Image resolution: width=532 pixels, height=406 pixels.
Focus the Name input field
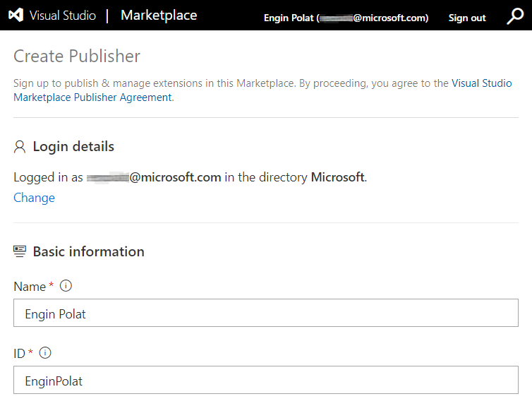pos(266,313)
